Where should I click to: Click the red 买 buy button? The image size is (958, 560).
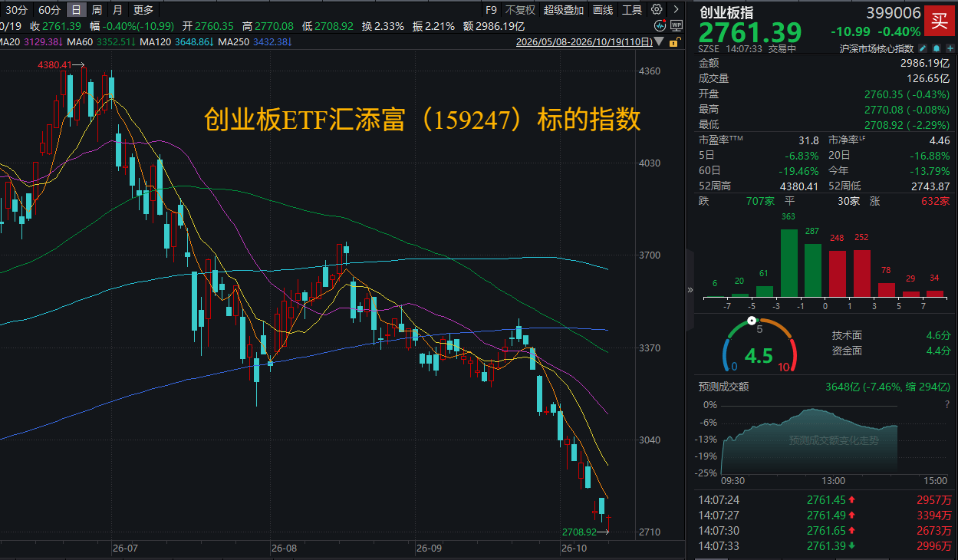pos(939,21)
